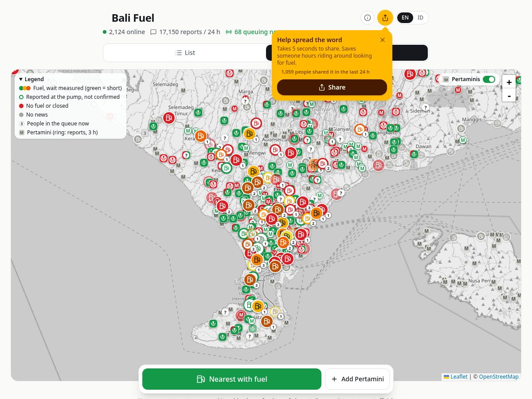Select the yellow fuel marker left of Abiansemal
This screenshot has width=532, height=399.
pos(250,133)
